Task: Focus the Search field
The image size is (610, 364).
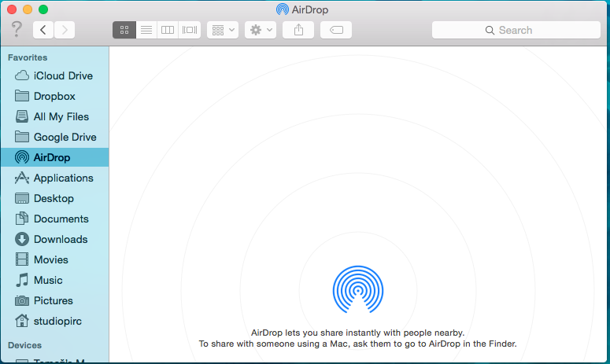Action: click(516, 30)
